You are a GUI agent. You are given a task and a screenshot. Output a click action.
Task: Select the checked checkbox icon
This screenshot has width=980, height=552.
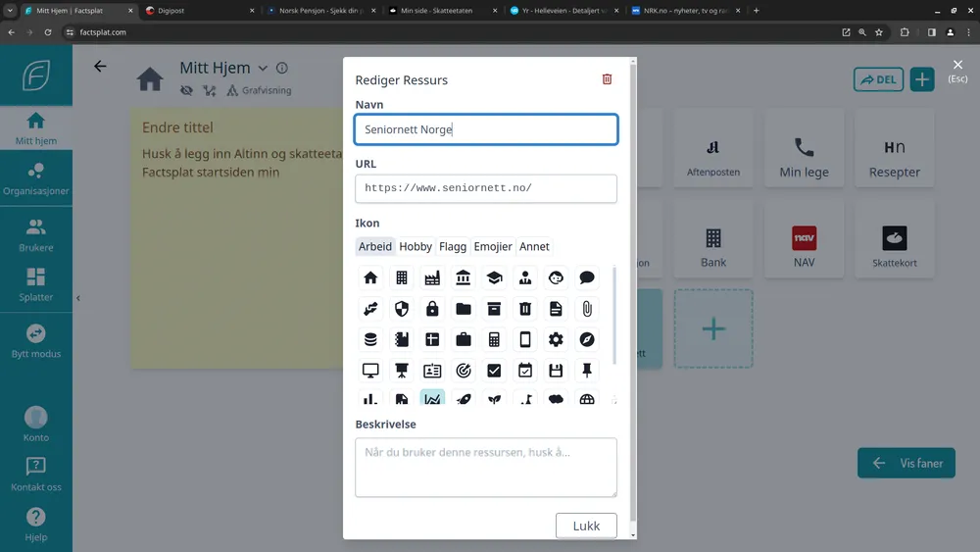(494, 371)
